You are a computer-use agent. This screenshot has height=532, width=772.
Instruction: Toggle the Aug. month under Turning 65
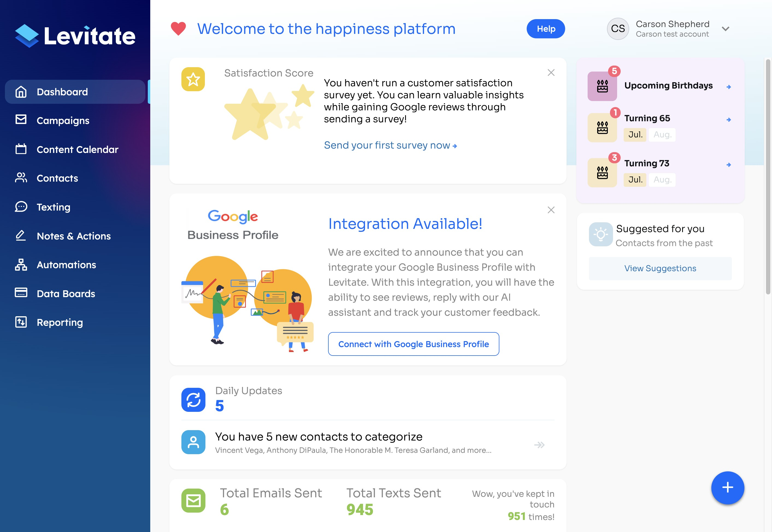[x=662, y=135]
